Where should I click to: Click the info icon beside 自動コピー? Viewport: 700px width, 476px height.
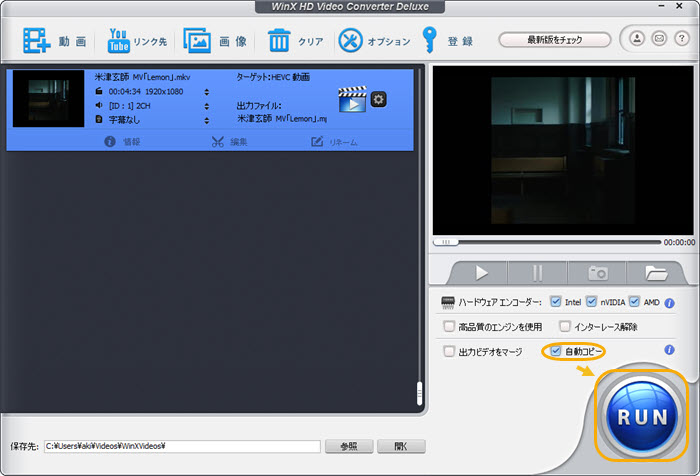click(x=669, y=350)
